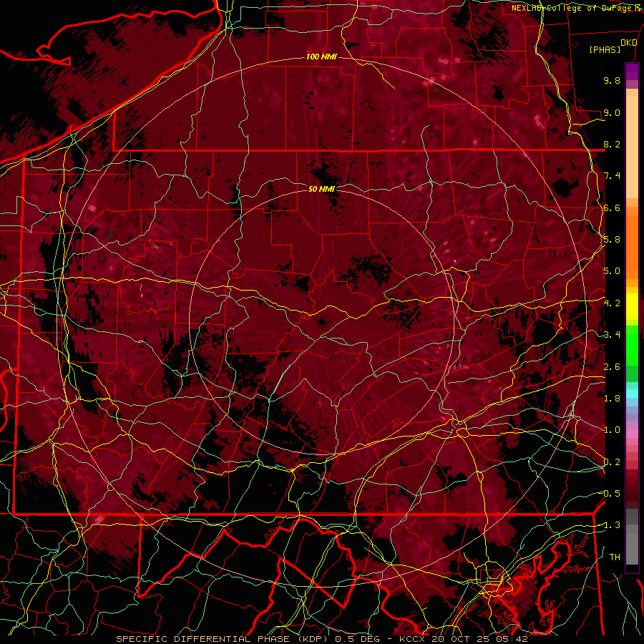Click the cyan band of the color scale
Screen dimensions: 644x644
pyautogui.click(x=632, y=393)
